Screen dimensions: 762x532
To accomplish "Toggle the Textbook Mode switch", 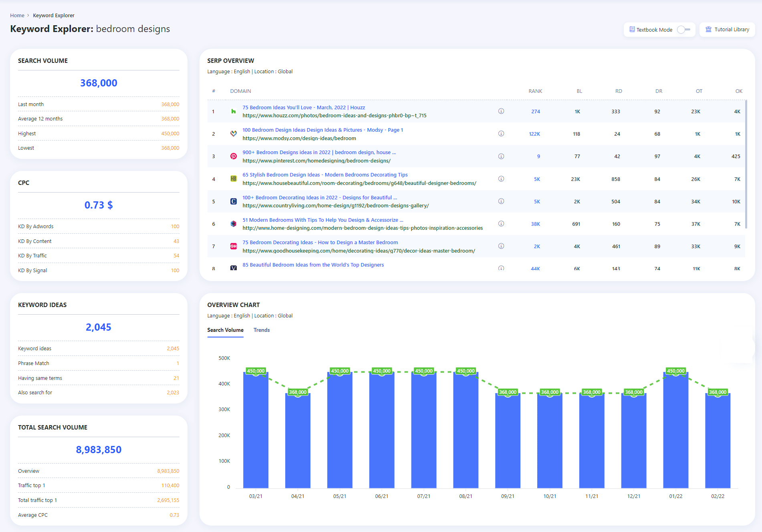I will [683, 30].
